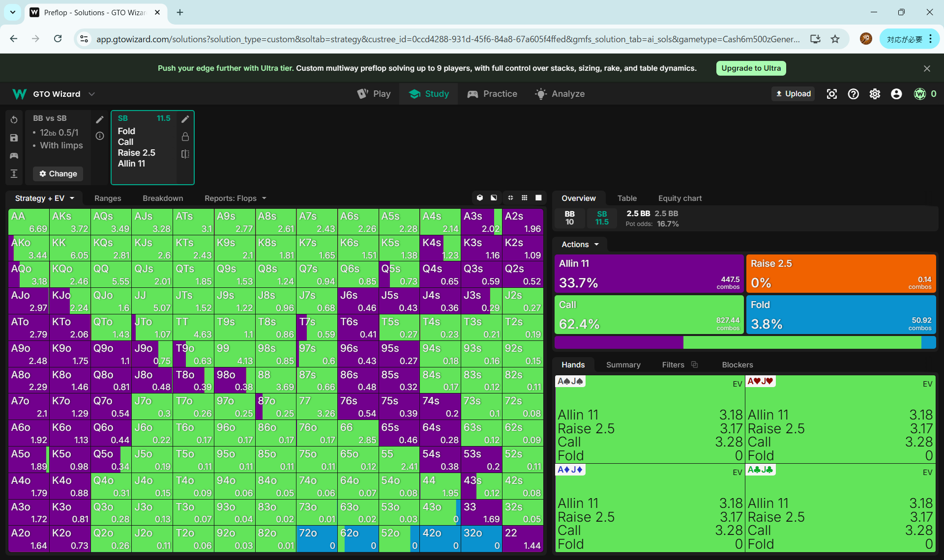Click the gamepad icon in left sidebar
Viewport: 944px width, 560px height.
pos(14,156)
